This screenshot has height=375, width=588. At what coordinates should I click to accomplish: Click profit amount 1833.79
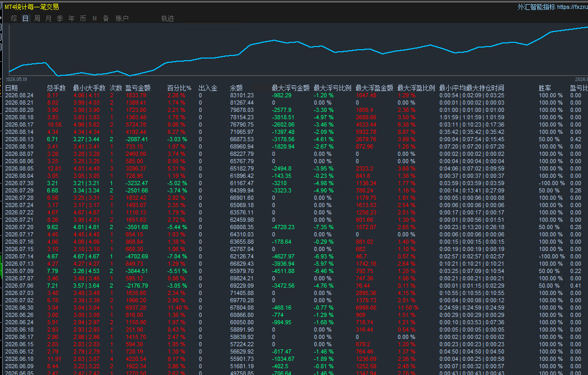(136, 96)
